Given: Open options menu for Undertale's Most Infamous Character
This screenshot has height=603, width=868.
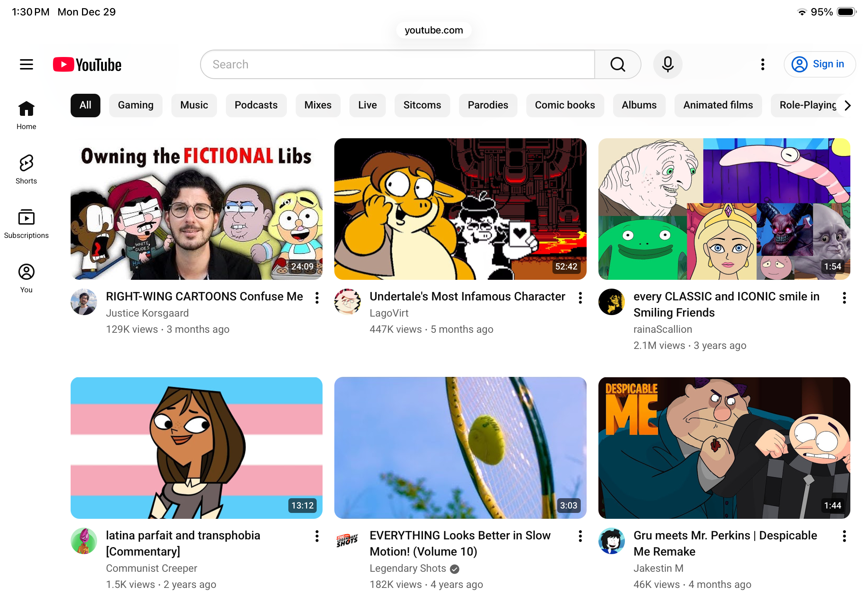Looking at the screenshot, I should [580, 298].
